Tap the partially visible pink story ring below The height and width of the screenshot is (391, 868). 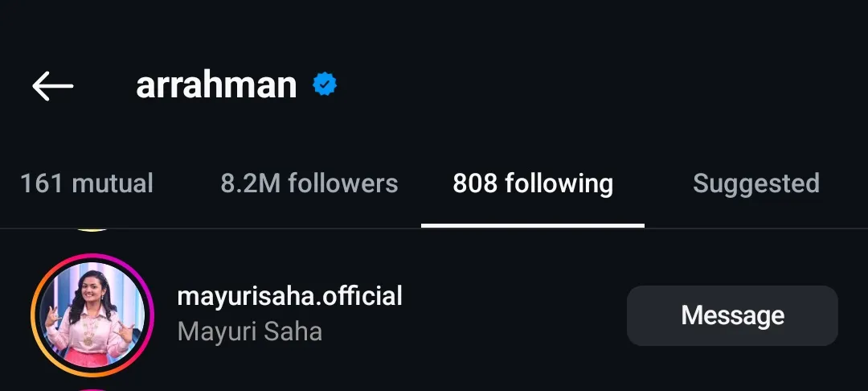click(x=92, y=389)
